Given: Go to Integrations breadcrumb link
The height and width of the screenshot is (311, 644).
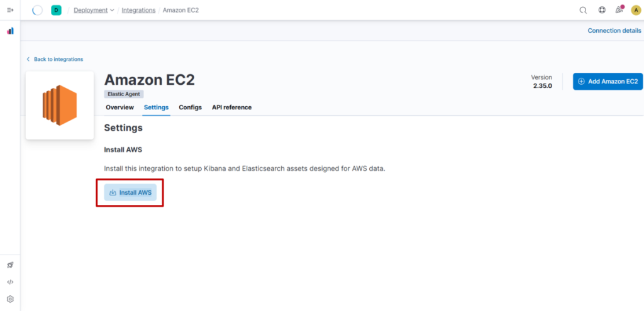Looking at the screenshot, I should pos(138,10).
